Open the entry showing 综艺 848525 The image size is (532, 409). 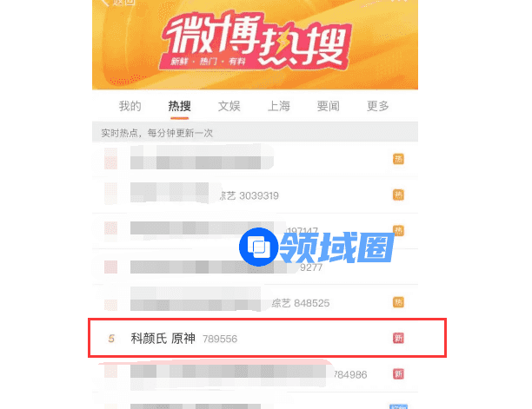256,302
